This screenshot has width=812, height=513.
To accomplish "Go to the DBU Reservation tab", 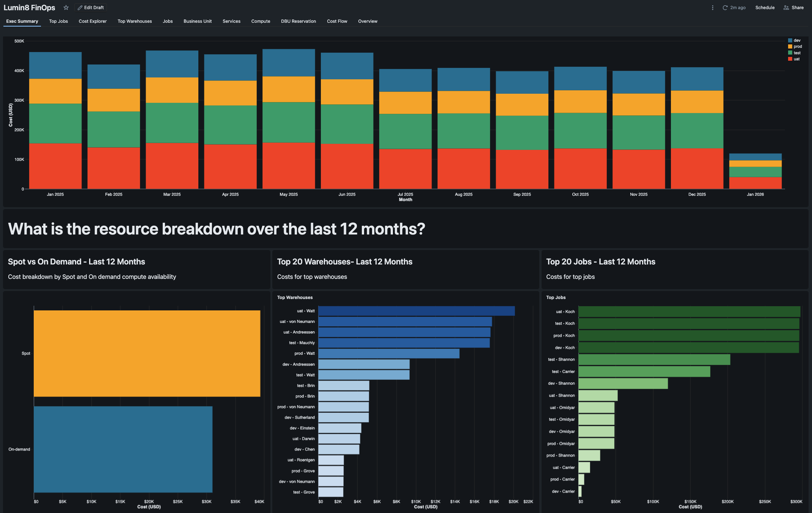I will click(298, 21).
